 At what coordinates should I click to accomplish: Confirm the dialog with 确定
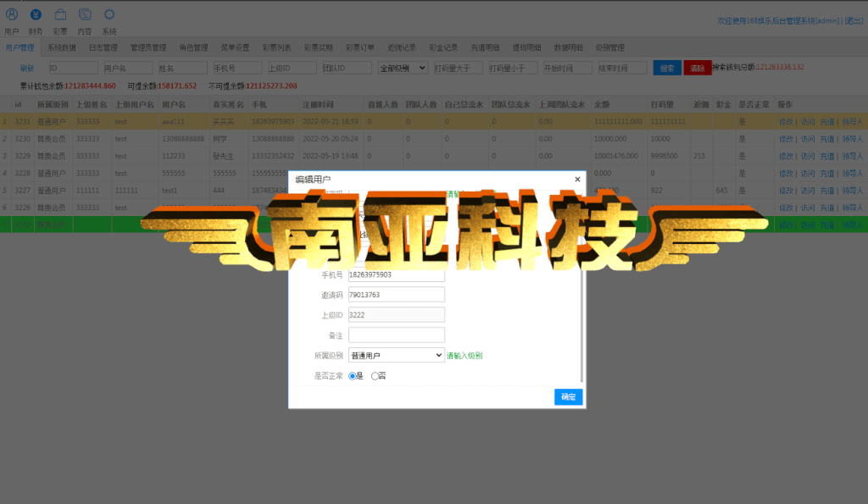click(x=569, y=396)
